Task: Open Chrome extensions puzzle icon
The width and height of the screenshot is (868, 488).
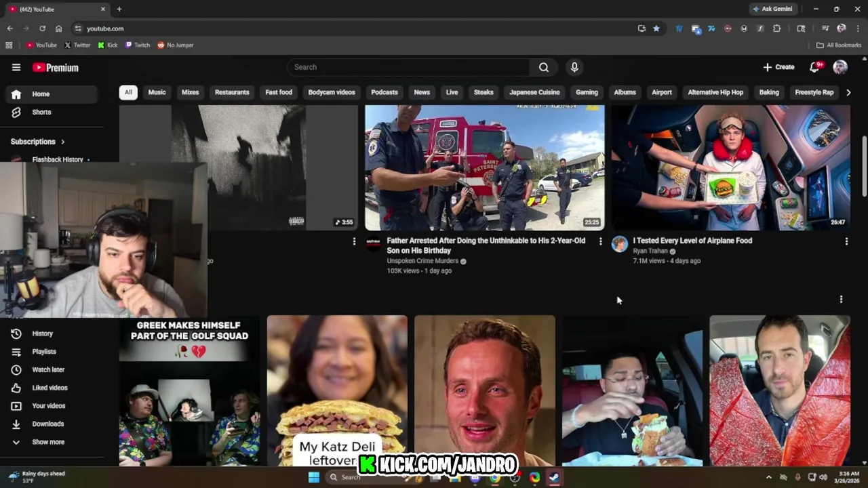Action: point(777,28)
